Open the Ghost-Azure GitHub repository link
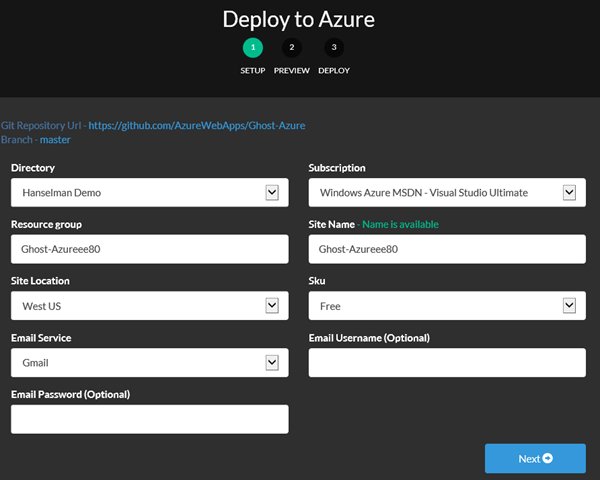The image size is (600, 480). (197, 126)
